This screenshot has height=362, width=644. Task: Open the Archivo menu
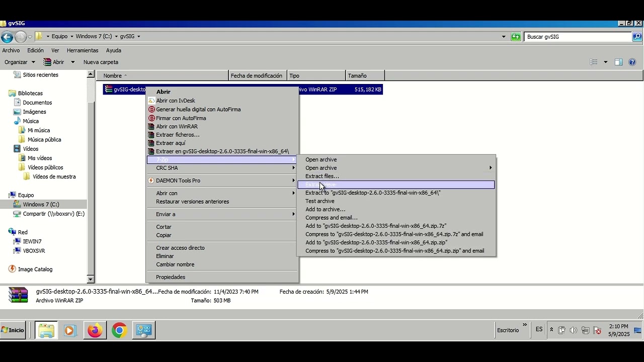(x=11, y=50)
